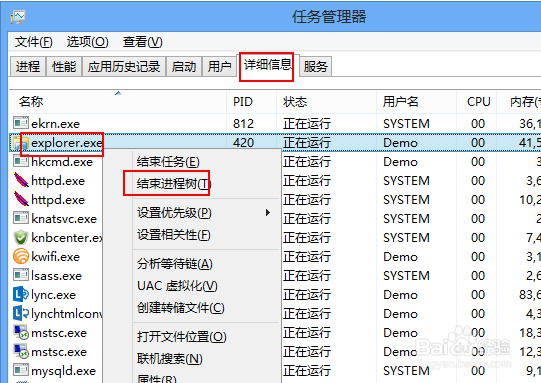Image resolution: width=541 pixels, height=383 pixels.
Task: Click the ekrn.exe process icon
Action: pyautogui.click(x=21, y=123)
